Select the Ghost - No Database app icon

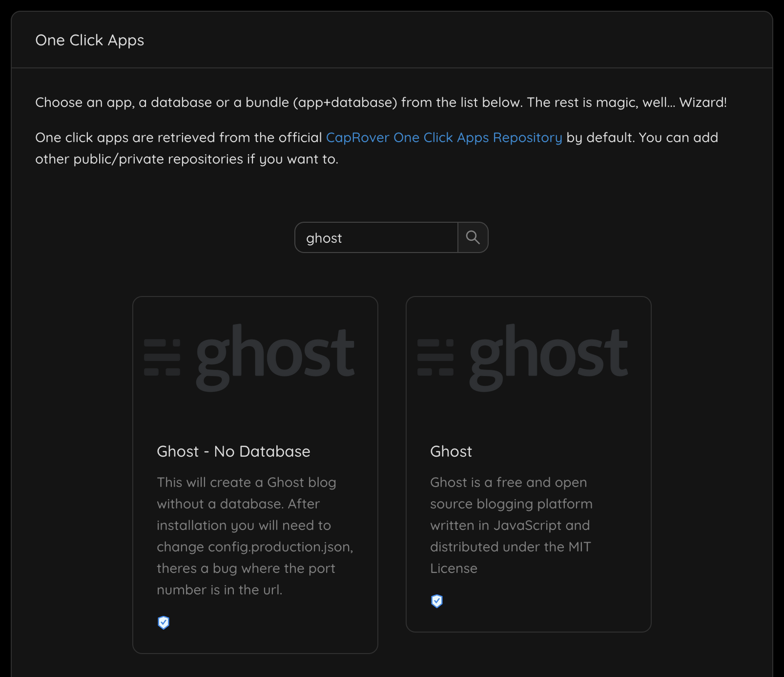255,355
